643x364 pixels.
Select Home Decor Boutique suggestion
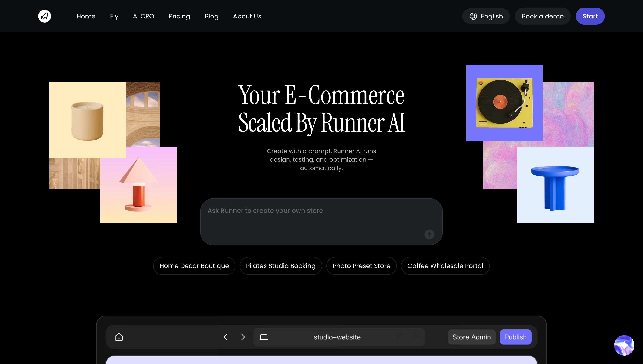tap(194, 266)
